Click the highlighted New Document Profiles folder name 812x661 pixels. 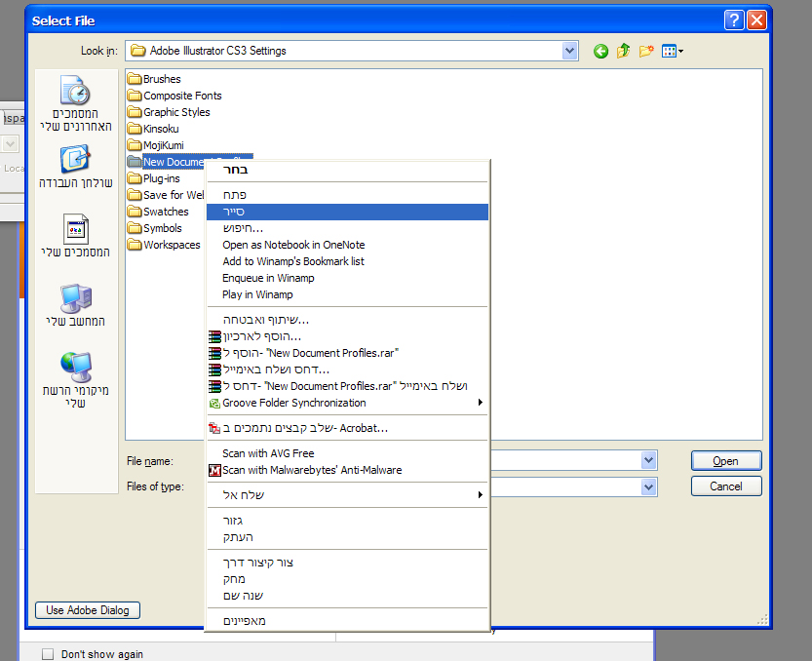click(174, 162)
